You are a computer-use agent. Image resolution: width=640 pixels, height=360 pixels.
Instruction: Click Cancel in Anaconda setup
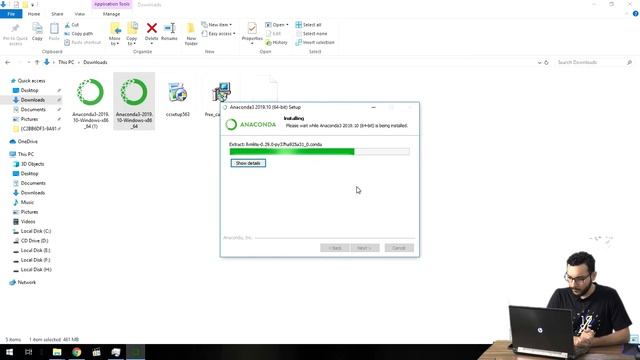[x=399, y=248]
